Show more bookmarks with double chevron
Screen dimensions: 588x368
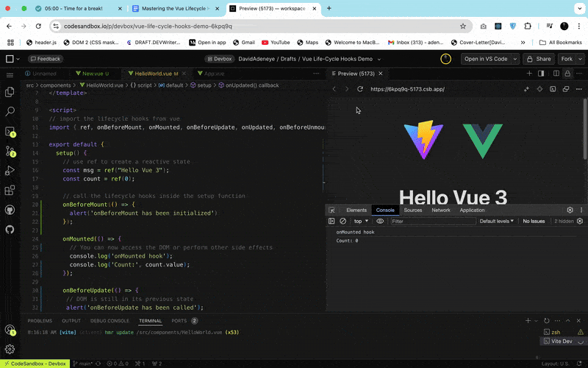[x=523, y=43]
